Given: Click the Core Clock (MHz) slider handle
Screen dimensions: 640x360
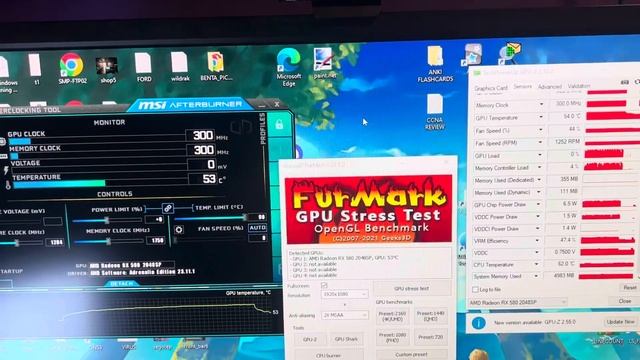Looking at the screenshot, I should pyautogui.click(x=17, y=243).
